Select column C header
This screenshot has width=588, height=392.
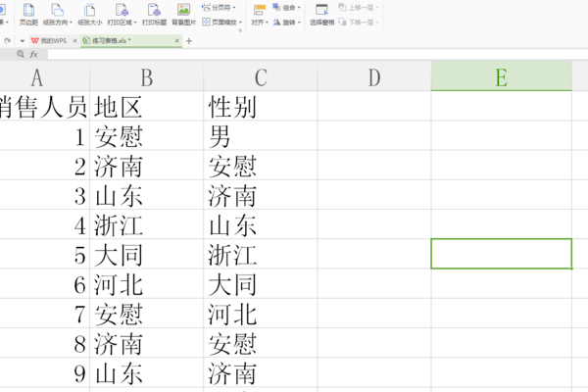click(261, 77)
